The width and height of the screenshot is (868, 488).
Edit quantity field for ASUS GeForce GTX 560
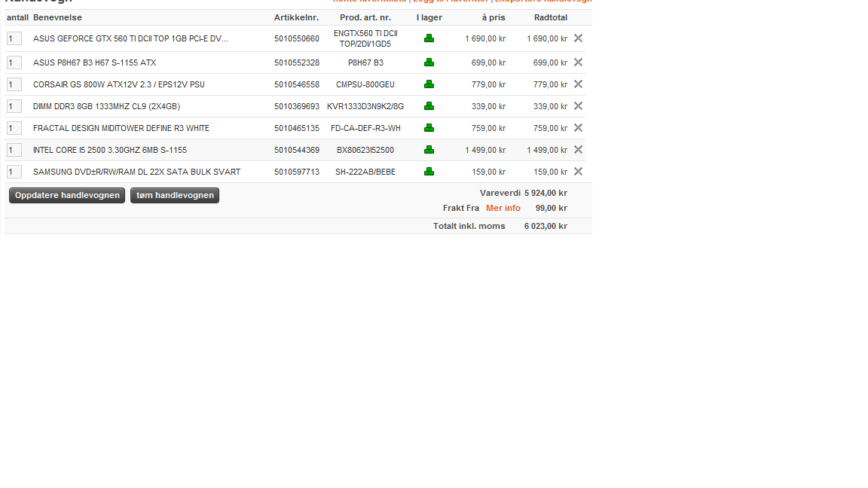point(14,38)
